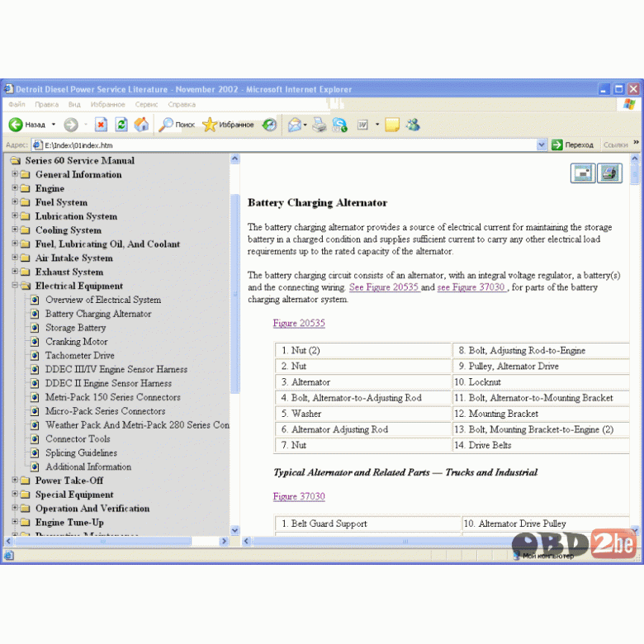Click the Stop loading icon
This screenshot has width=644, height=644.
click(101, 125)
